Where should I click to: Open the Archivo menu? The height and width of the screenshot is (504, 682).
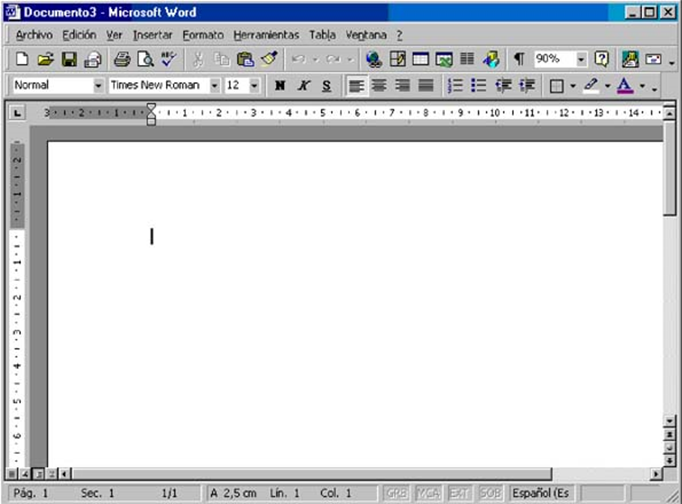pos(34,35)
